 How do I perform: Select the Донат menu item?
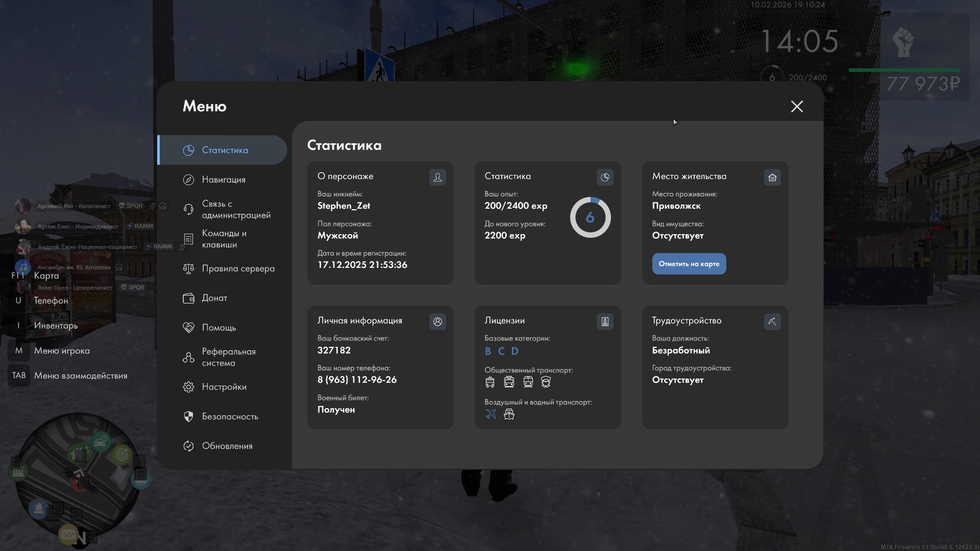pos(214,298)
